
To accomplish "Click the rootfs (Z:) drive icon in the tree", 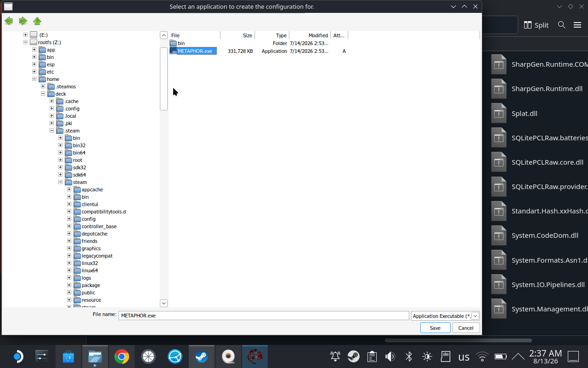I will [x=34, y=42].
